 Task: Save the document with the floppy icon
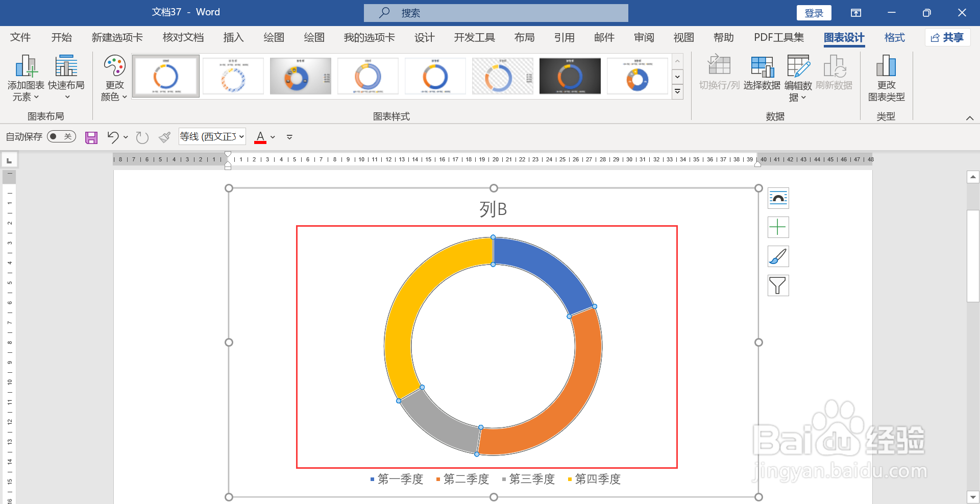click(91, 137)
